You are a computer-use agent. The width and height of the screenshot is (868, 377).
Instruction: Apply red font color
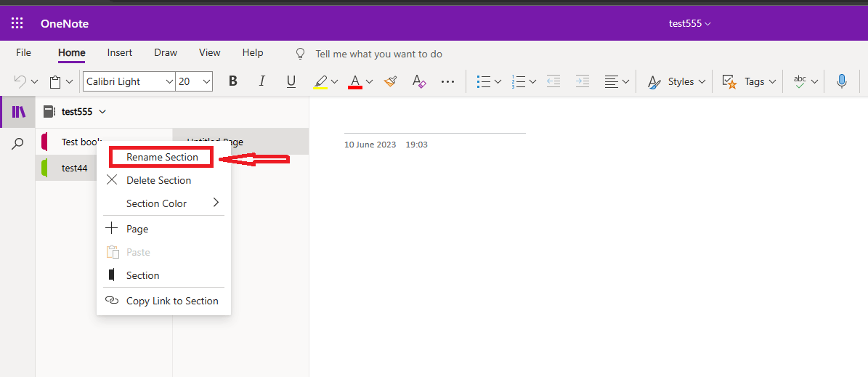(355, 82)
